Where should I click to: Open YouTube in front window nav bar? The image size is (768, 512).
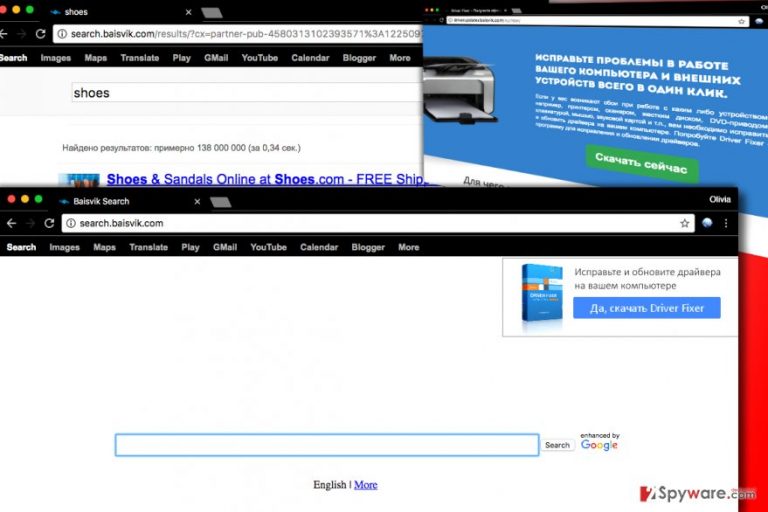click(x=268, y=247)
